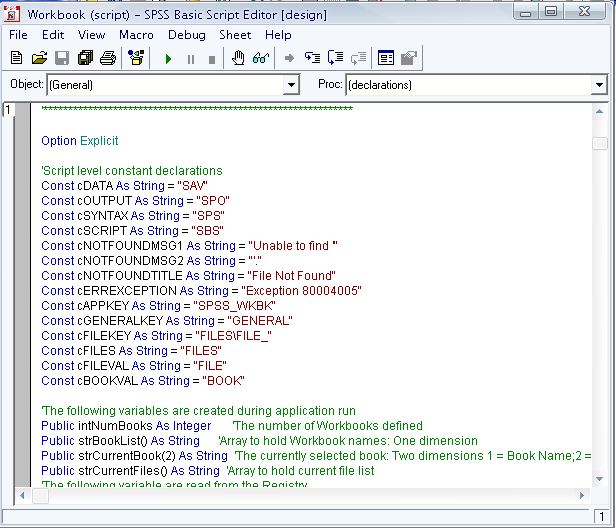Click the Const cFILES = "FILES" line
This screenshot has width=616, height=528.
132,351
